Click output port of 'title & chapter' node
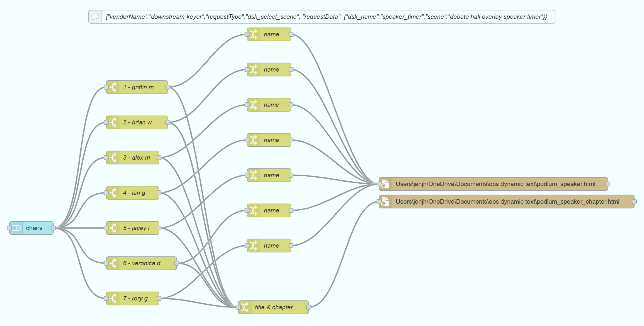The image size is (644, 326). [309, 307]
